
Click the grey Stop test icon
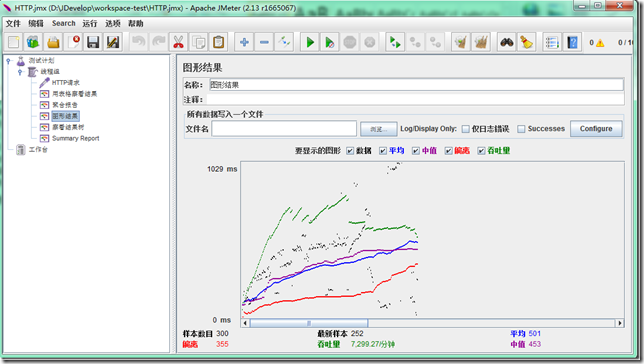point(350,42)
